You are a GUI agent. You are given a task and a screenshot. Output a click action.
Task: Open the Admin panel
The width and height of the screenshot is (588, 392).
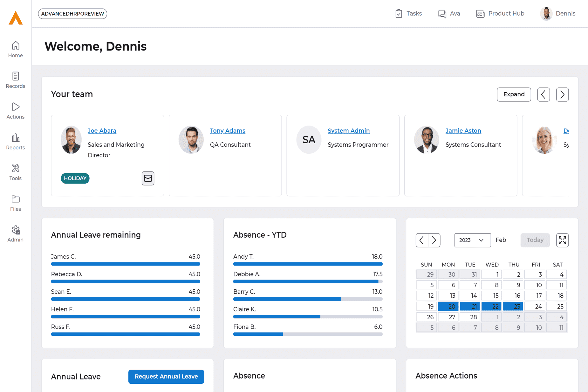15,233
